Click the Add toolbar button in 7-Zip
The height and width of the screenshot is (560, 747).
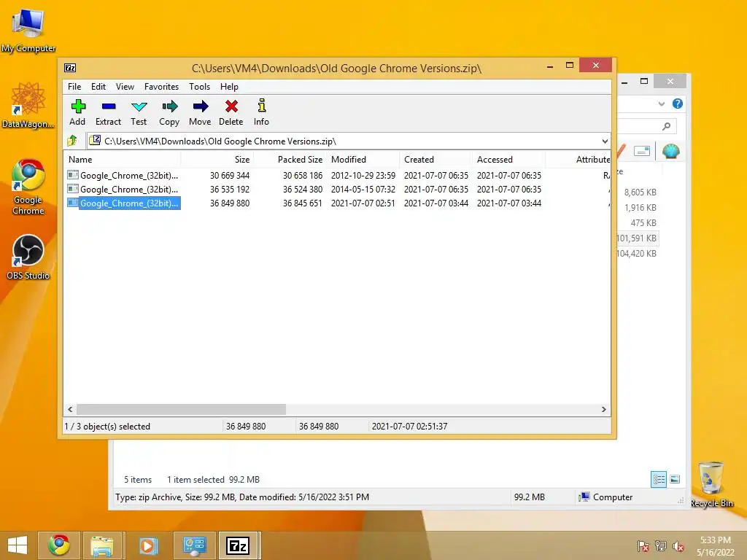tap(77, 113)
